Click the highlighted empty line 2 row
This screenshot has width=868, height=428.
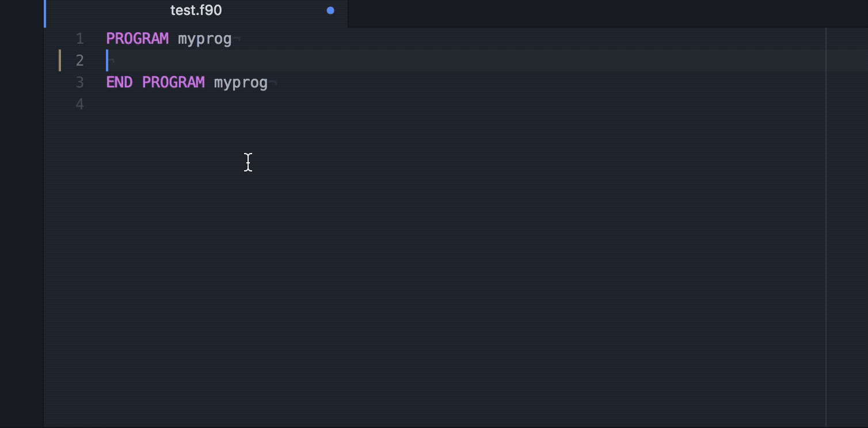[403, 60]
